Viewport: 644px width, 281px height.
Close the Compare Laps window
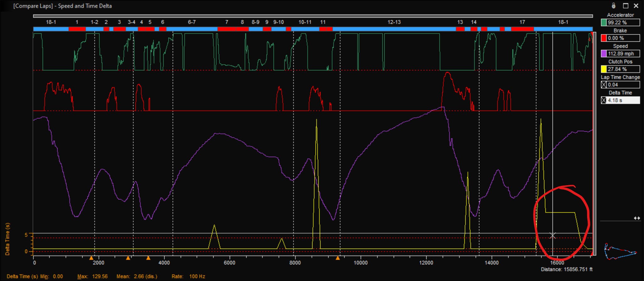click(x=636, y=6)
